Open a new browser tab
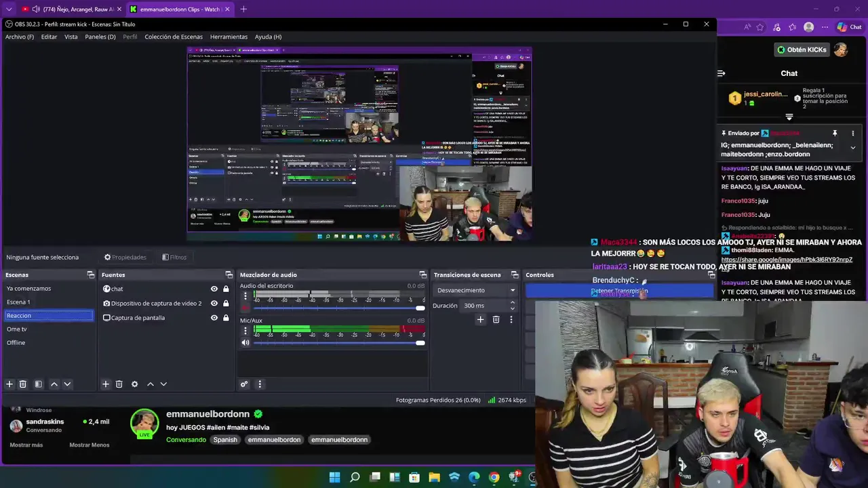The image size is (868, 488). pos(243,9)
